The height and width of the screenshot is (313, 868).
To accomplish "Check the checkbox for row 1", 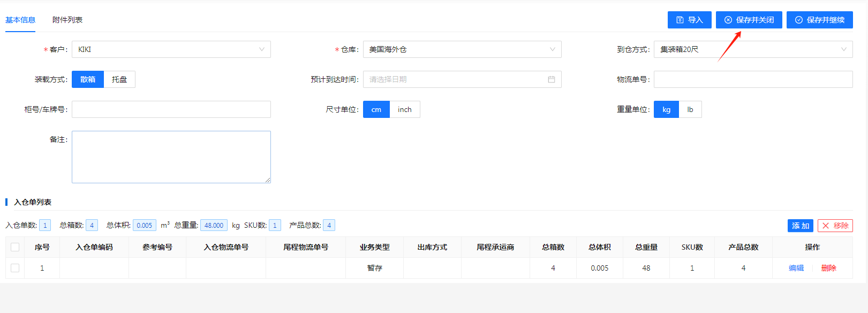I will pyautogui.click(x=15, y=268).
